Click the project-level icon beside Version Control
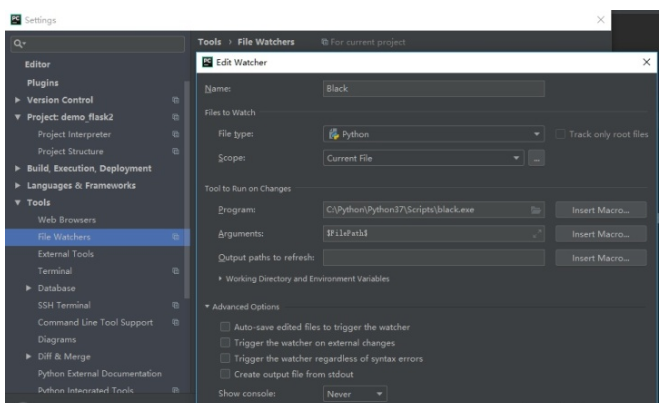Image resolution: width=666 pixels, height=403 pixels. pos(175,100)
